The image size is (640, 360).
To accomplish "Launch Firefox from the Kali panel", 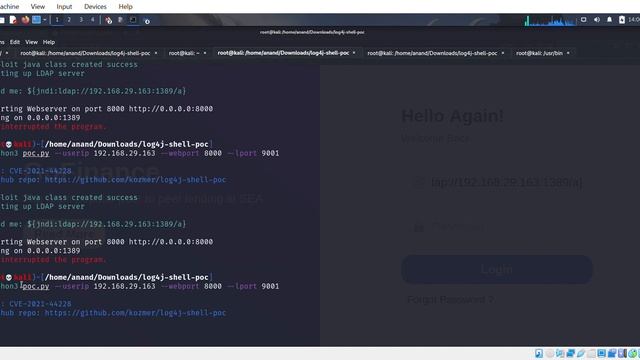I will click(25, 20).
